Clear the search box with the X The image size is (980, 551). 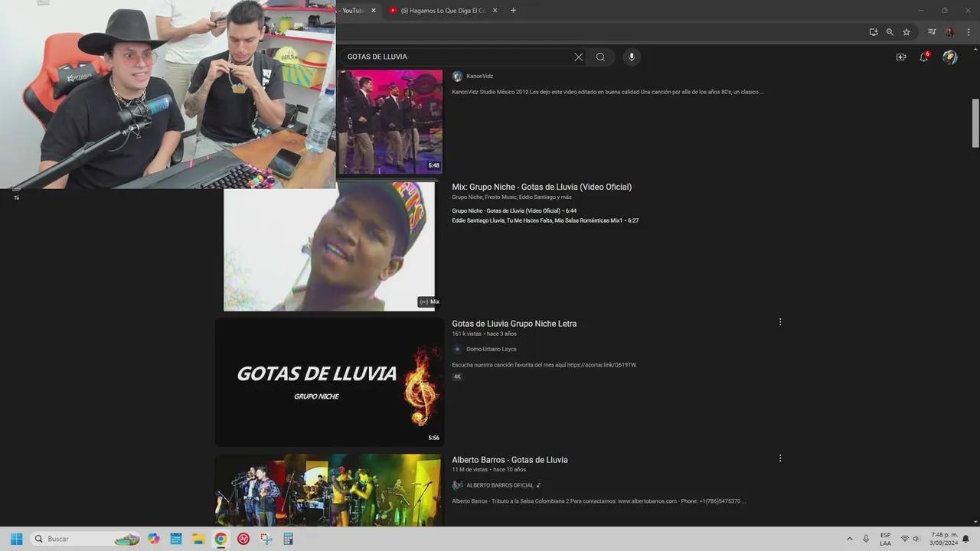pyautogui.click(x=578, y=57)
